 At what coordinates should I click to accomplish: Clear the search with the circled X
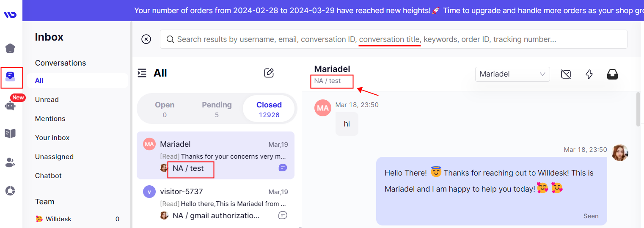click(x=146, y=39)
